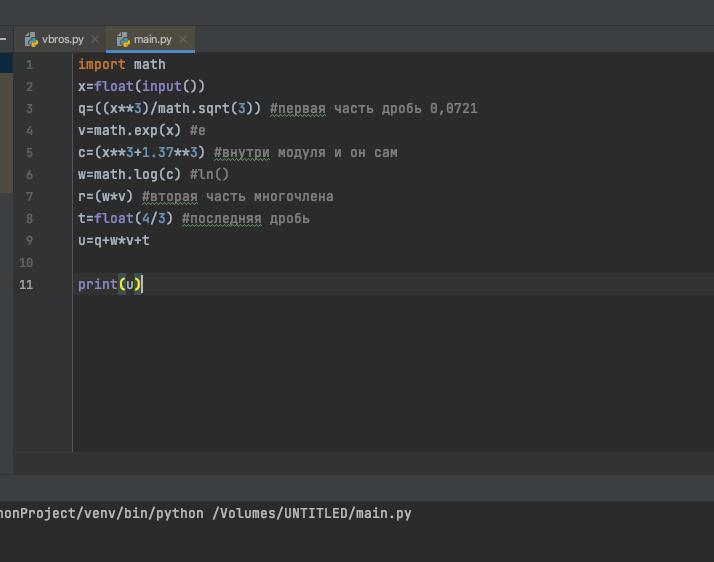Screen dimensions: 714x562
Task: Click line number 9 in the gutter
Action: tap(29, 241)
